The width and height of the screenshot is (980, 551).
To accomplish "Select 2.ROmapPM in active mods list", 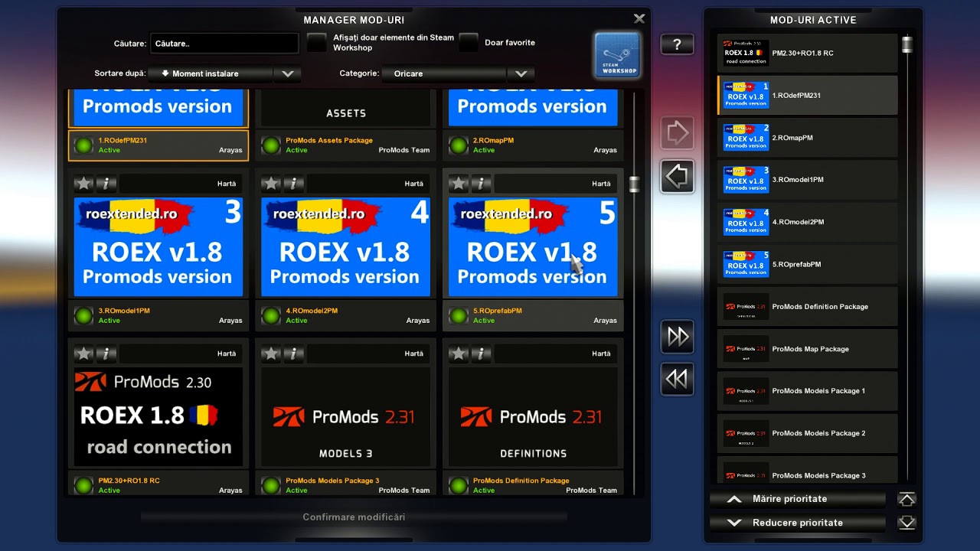I will [808, 138].
